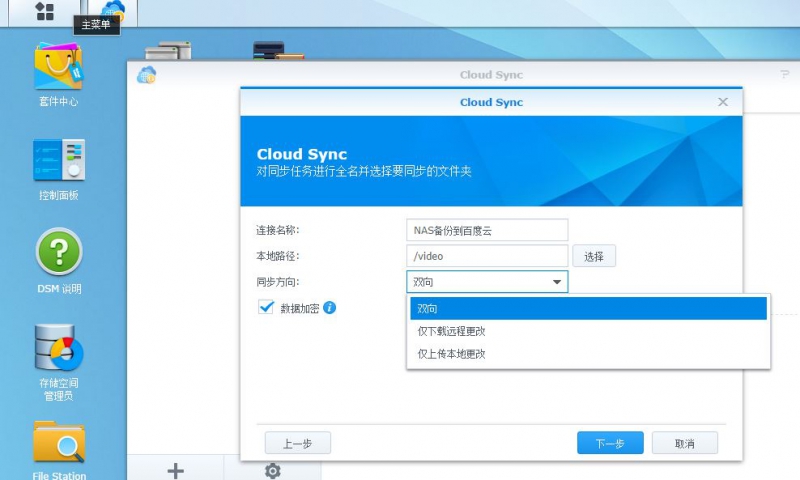Click the 取消 button
The width and height of the screenshot is (800, 480).
tap(684, 443)
